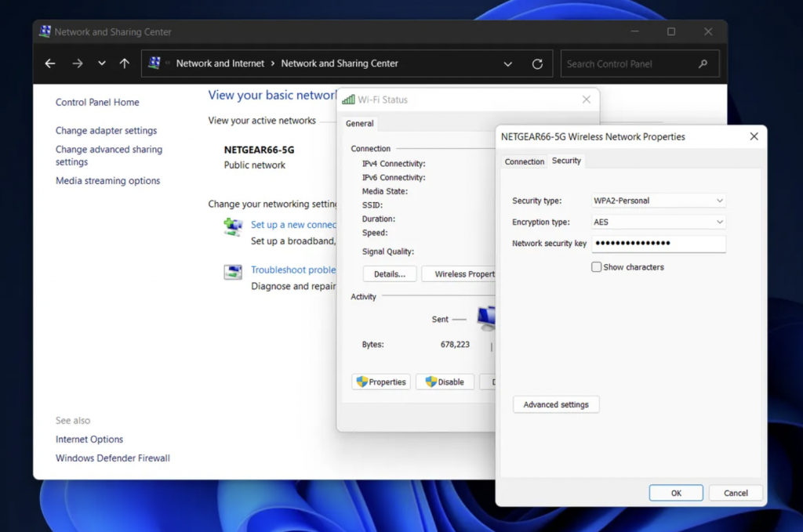This screenshot has height=532, width=803.
Task: Click Cancel in Wireless Network Properties
Action: coord(736,493)
